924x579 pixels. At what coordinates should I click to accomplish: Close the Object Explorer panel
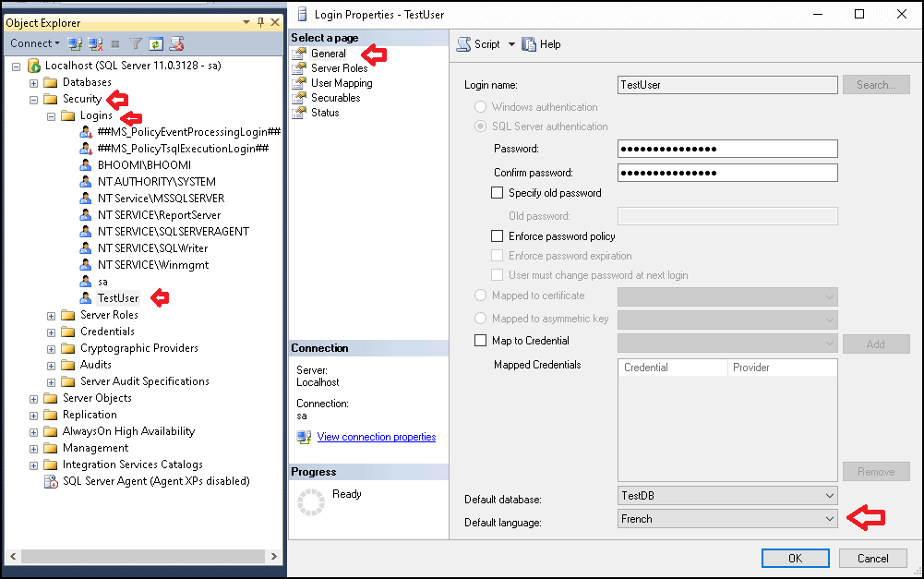coord(274,22)
